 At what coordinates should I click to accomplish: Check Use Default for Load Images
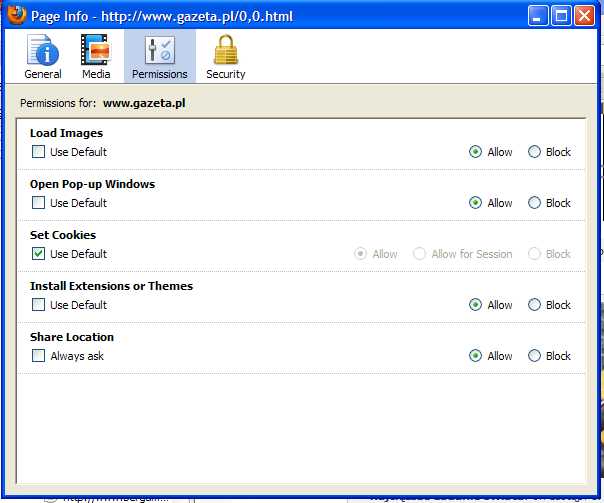tap(38, 152)
